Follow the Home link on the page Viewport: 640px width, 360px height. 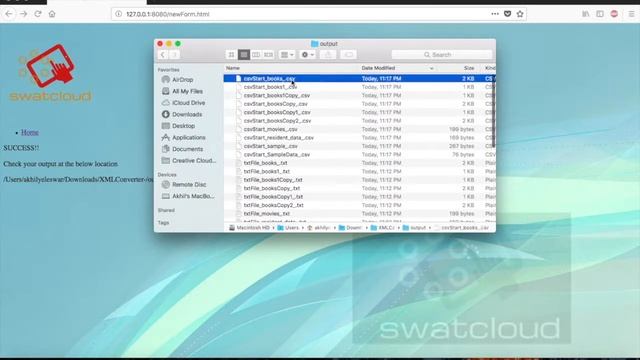(29, 132)
